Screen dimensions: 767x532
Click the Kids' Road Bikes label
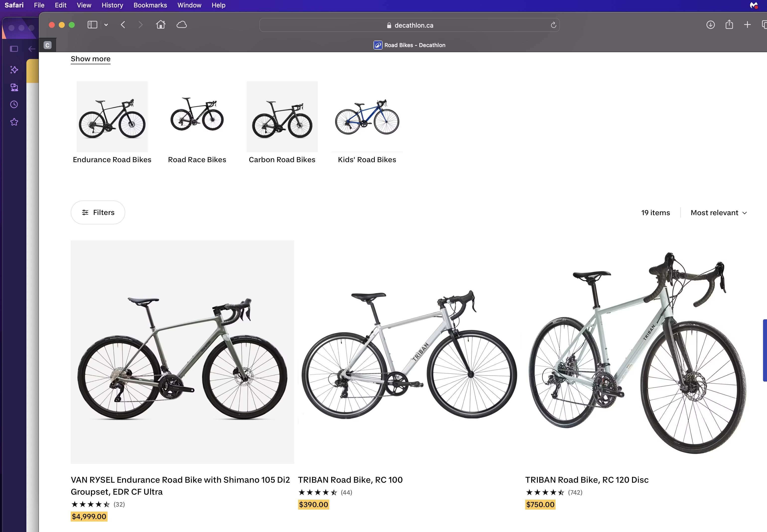click(x=367, y=160)
